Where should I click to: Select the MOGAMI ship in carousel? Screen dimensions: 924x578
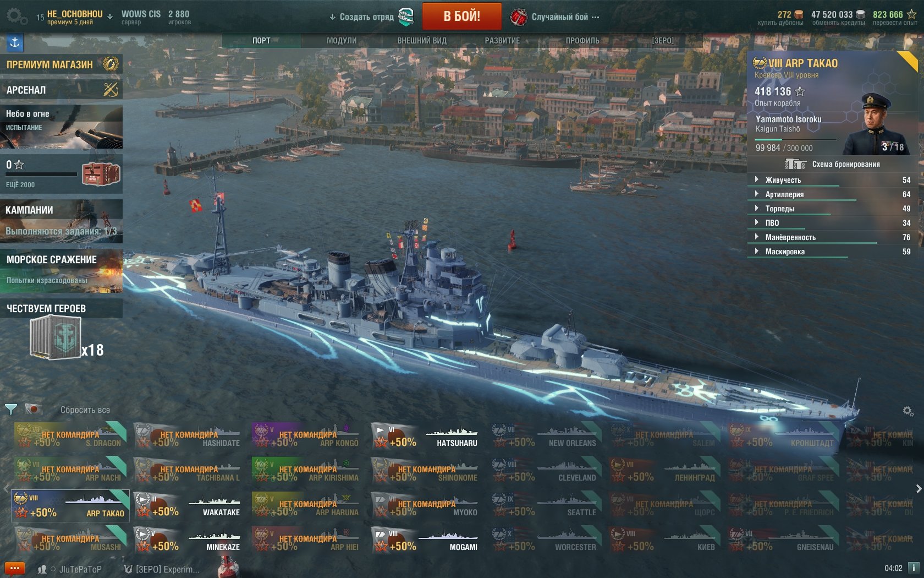click(x=425, y=539)
